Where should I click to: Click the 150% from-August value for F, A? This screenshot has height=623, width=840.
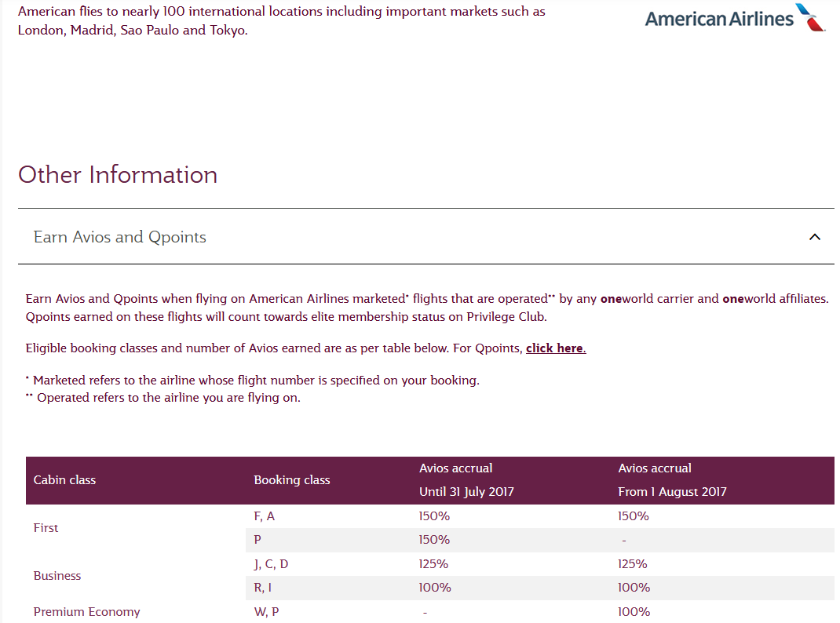coord(634,516)
